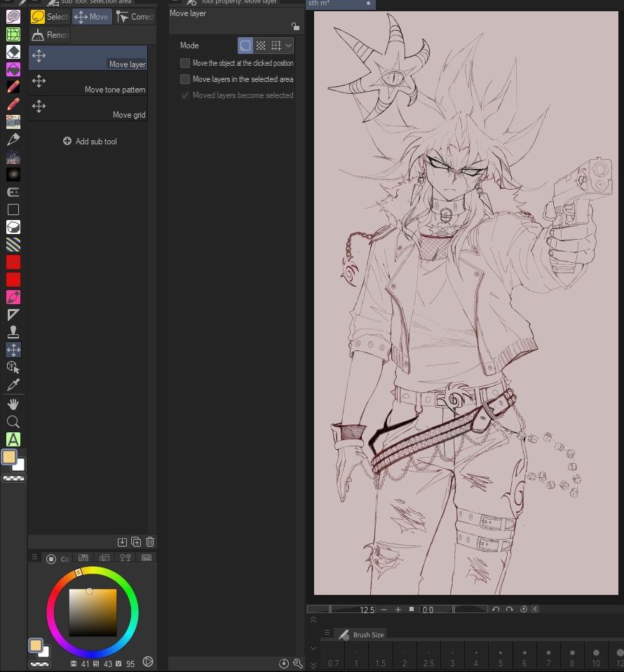Delete sub tool with the trash icon
The height and width of the screenshot is (672, 624).
click(x=149, y=542)
